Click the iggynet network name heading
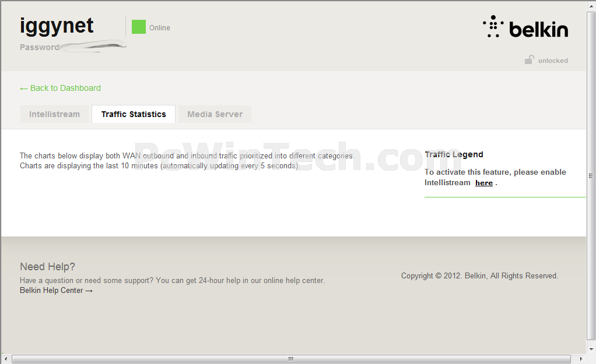The width and height of the screenshot is (596, 364). point(57,27)
